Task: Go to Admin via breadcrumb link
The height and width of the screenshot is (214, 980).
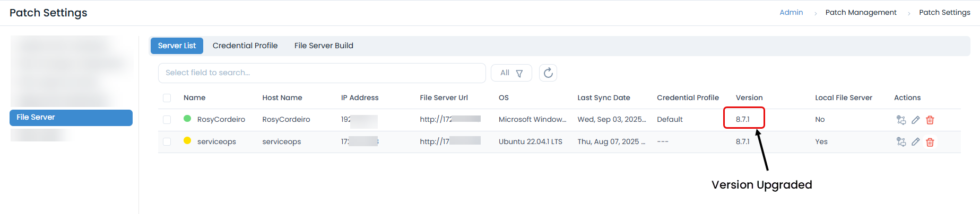Action: [791, 12]
